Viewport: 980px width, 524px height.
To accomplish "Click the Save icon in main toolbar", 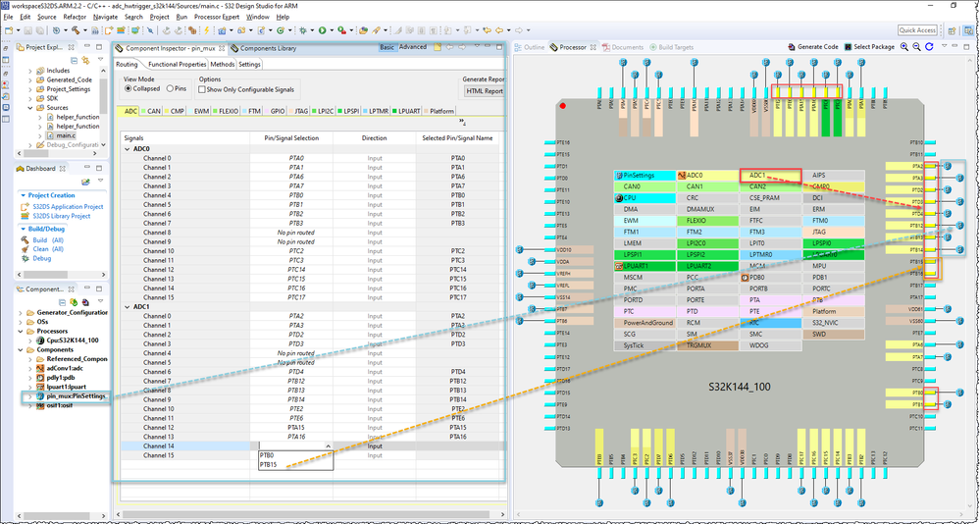I will click(x=28, y=29).
